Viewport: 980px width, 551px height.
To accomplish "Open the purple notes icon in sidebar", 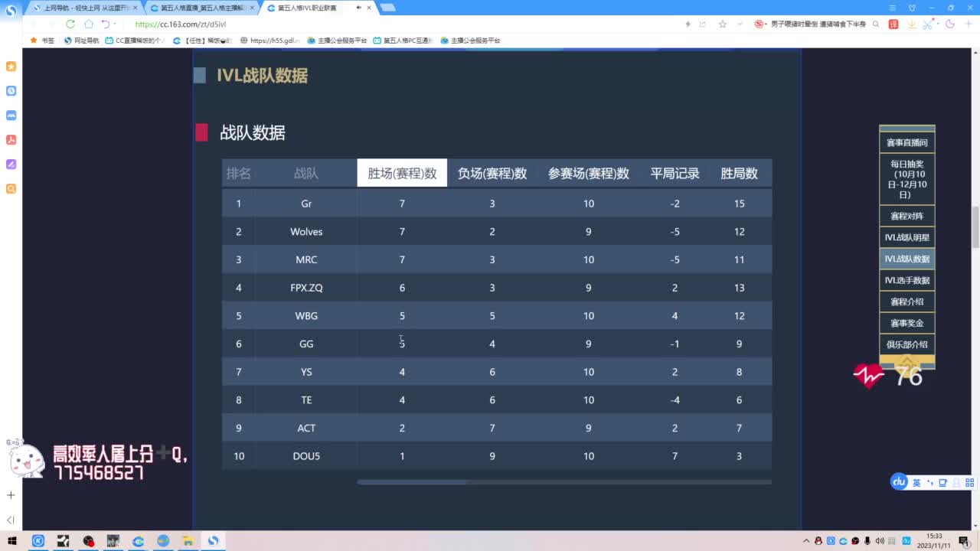I will pos(11,164).
